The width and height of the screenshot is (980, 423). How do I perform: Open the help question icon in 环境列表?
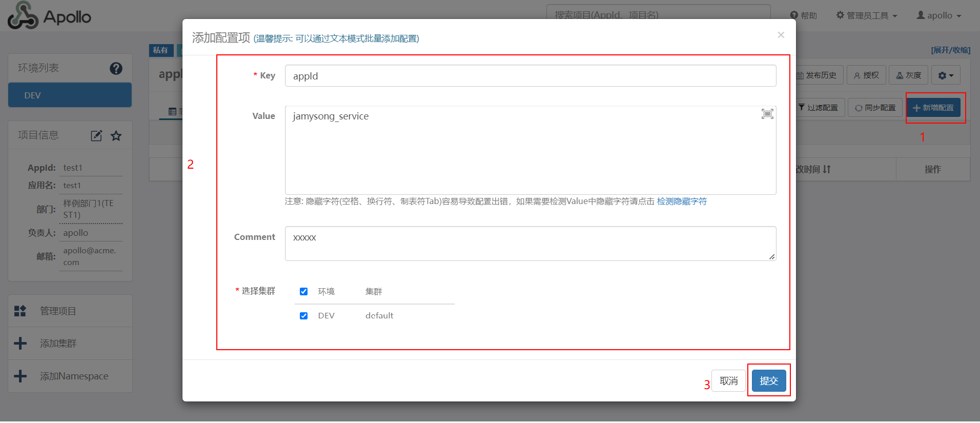(x=116, y=68)
